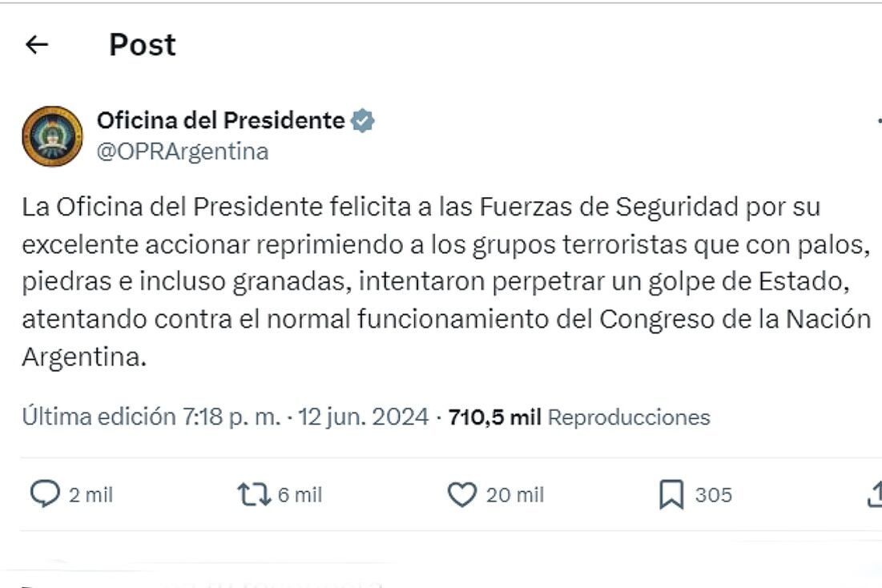This screenshot has height=588, width=882.
Task: Open the "2 mil" replies count
Action: coord(91,496)
